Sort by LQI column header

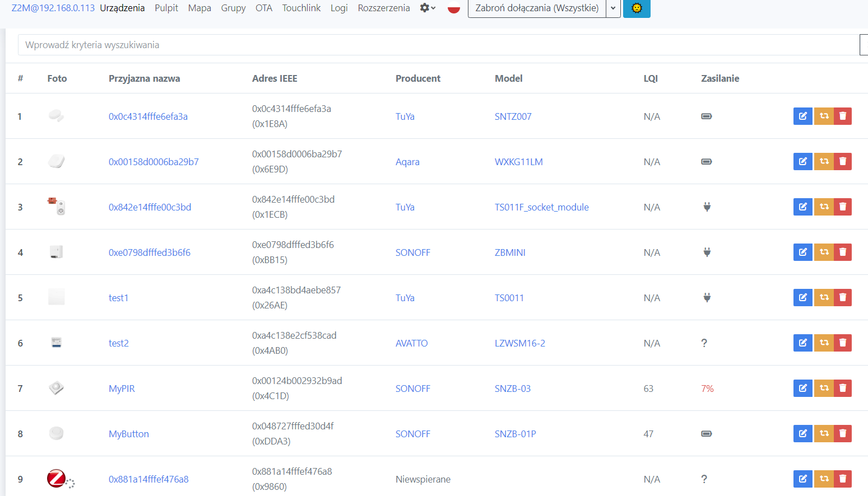(651, 78)
